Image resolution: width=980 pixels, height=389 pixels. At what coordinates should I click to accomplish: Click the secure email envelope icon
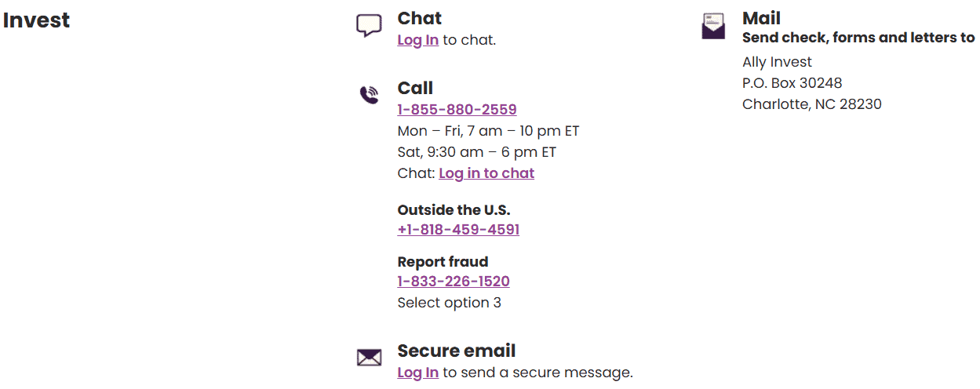pos(369,358)
